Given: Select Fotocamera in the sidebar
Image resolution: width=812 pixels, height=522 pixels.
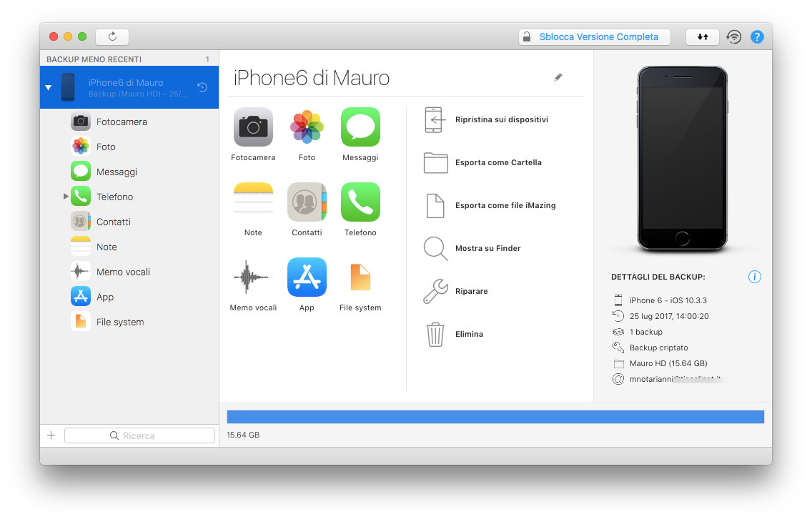Looking at the screenshot, I should (x=129, y=122).
